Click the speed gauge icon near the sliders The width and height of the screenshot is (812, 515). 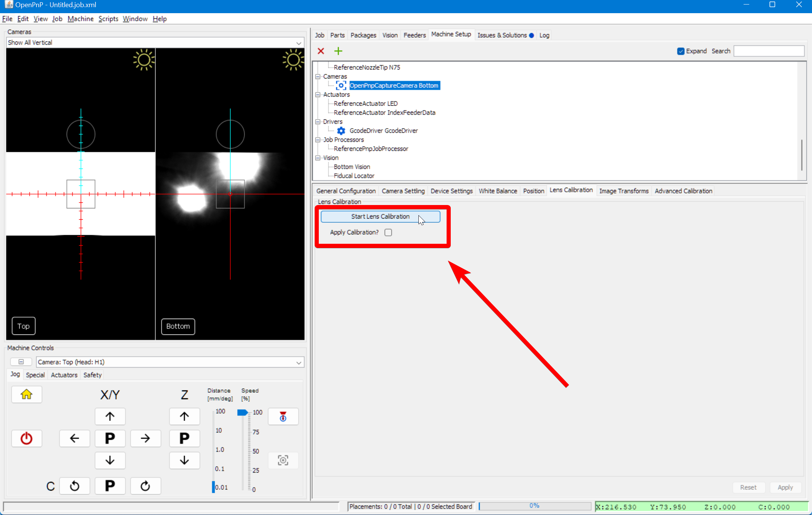(x=283, y=416)
